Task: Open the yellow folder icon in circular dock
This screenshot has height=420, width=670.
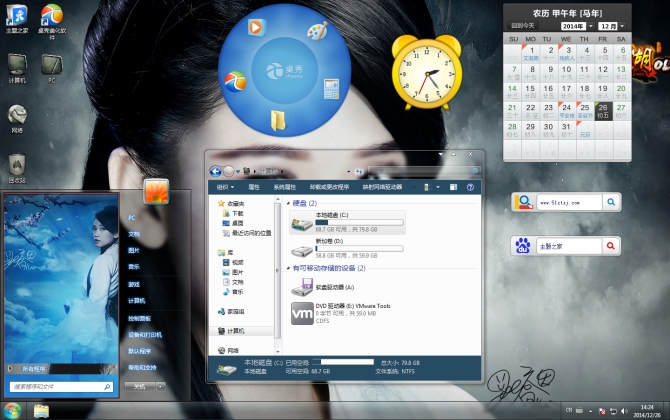Action: coord(278,120)
